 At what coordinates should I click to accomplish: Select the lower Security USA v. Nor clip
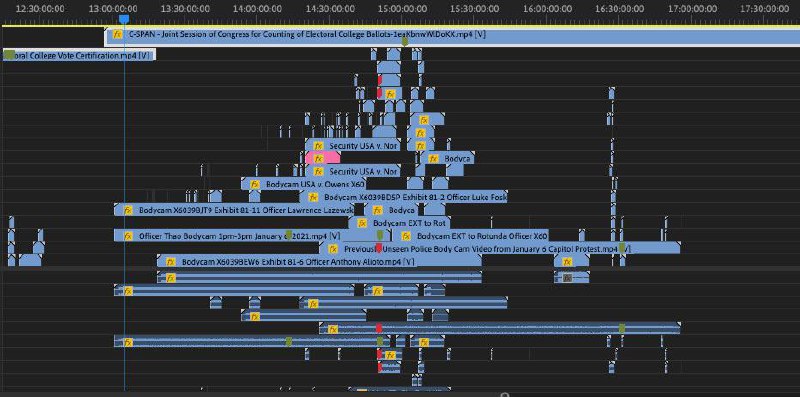[x=353, y=171]
